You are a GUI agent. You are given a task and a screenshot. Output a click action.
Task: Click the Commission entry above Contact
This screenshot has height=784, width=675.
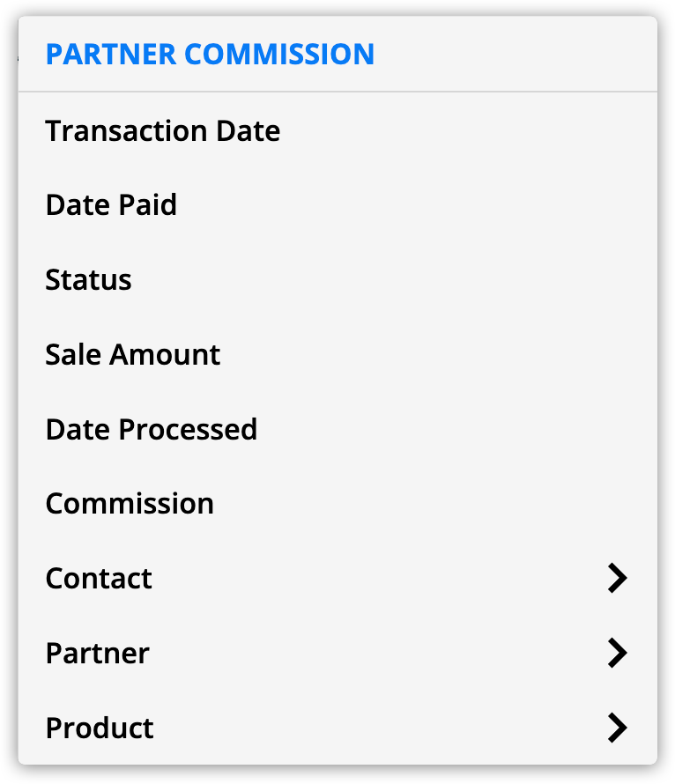tap(130, 504)
